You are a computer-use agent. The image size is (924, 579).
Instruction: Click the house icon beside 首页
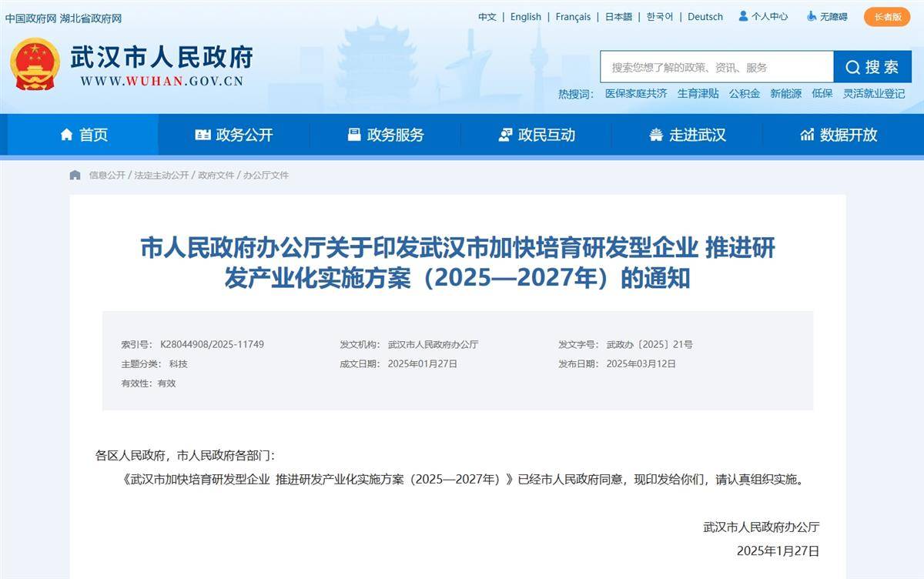click(67, 135)
